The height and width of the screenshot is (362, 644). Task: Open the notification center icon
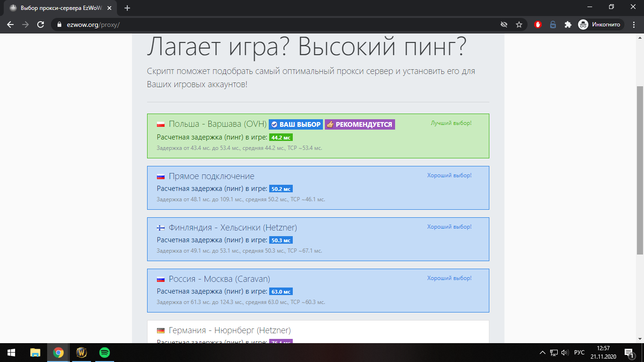[x=629, y=353]
